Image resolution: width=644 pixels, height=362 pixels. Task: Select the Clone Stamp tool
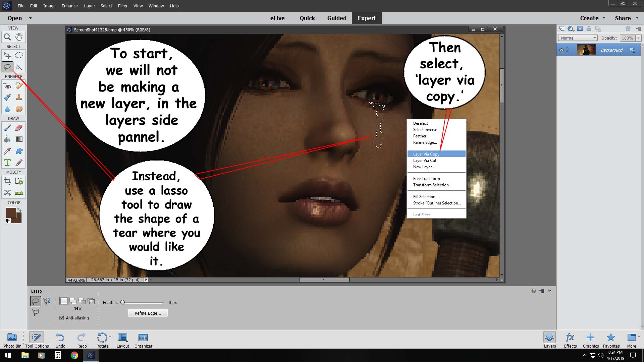point(19,98)
